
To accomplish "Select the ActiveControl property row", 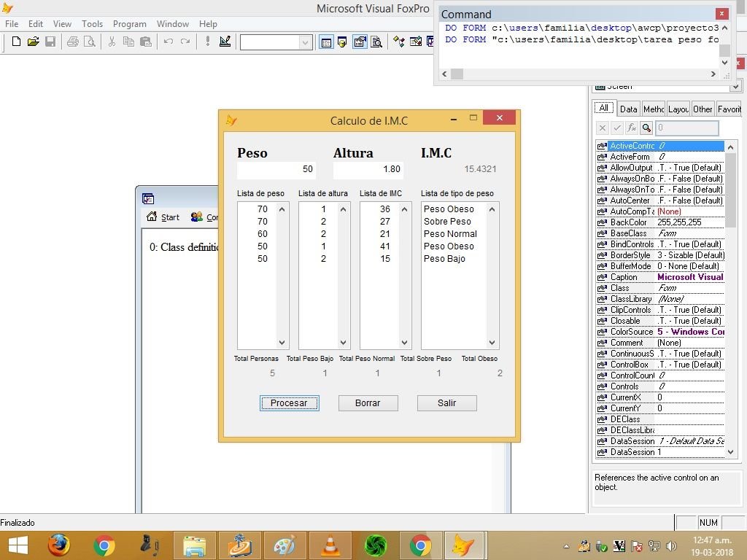I will [660, 146].
